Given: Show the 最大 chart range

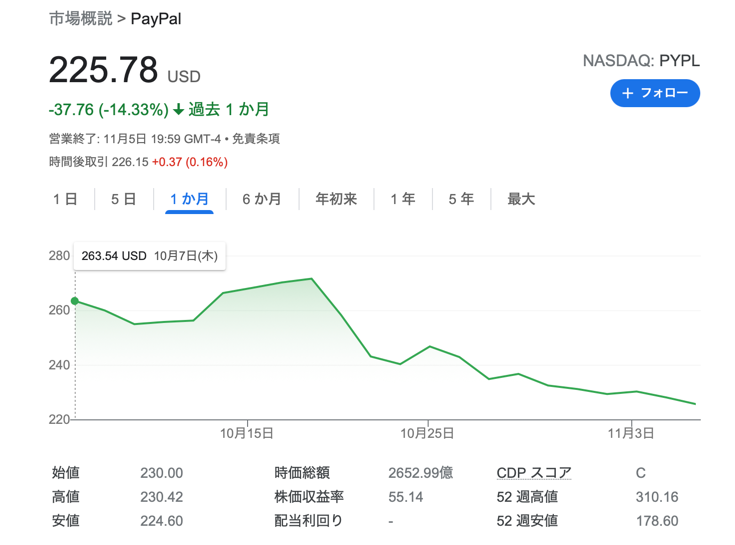Looking at the screenshot, I should click(521, 199).
